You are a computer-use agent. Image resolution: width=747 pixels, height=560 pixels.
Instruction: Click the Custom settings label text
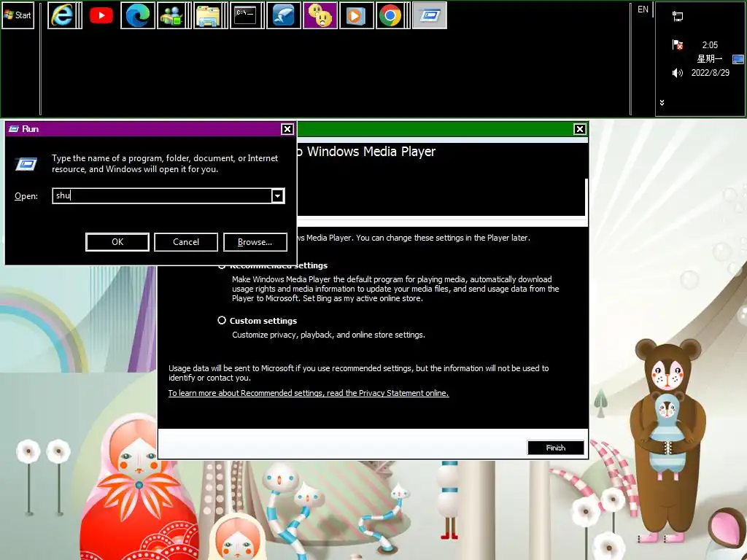[263, 321]
